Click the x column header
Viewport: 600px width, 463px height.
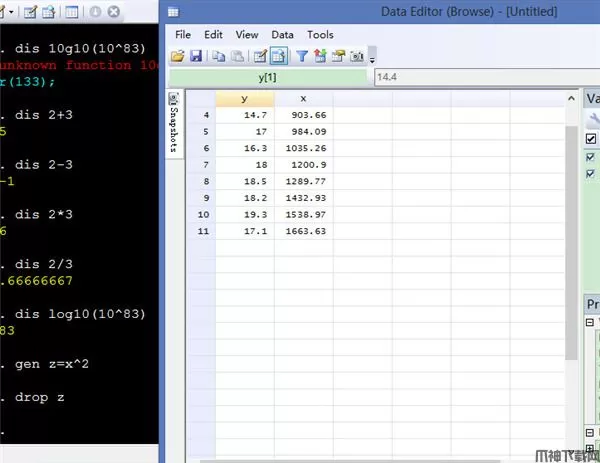303,99
